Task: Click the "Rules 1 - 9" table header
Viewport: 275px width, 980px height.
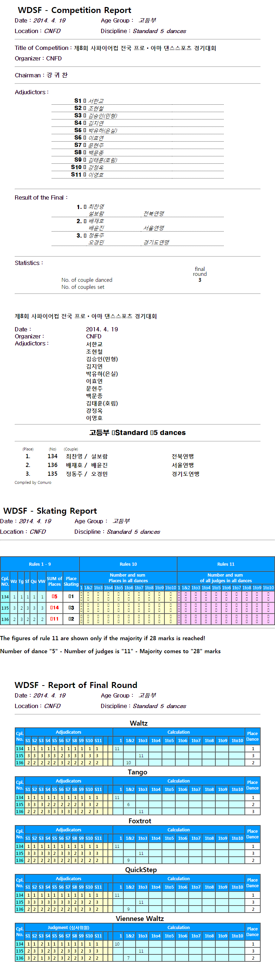Action: [x=40, y=565]
